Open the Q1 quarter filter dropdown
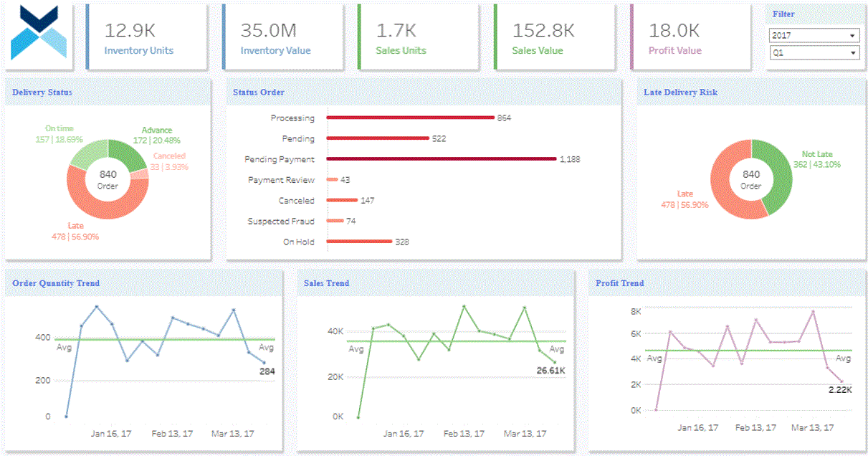 point(814,52)
